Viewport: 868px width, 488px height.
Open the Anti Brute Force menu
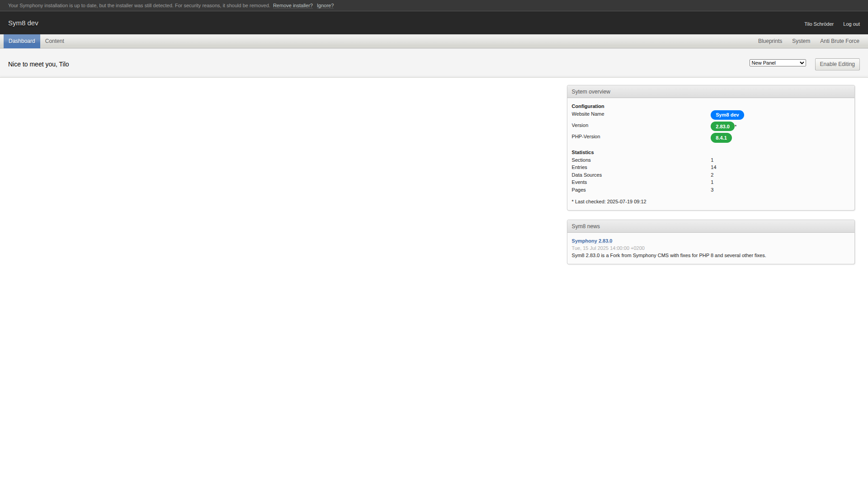(x=840, y=41)
